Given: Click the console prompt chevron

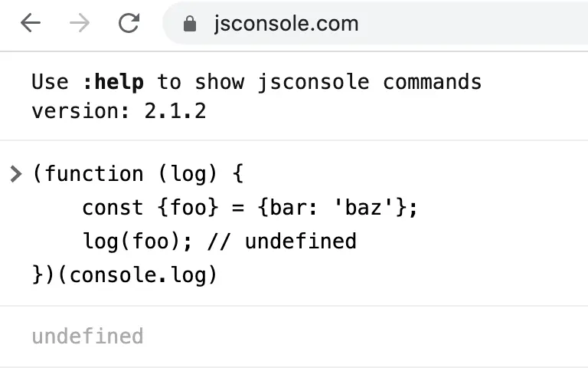Looking at the screenshot, I should (x=16, y=174).
